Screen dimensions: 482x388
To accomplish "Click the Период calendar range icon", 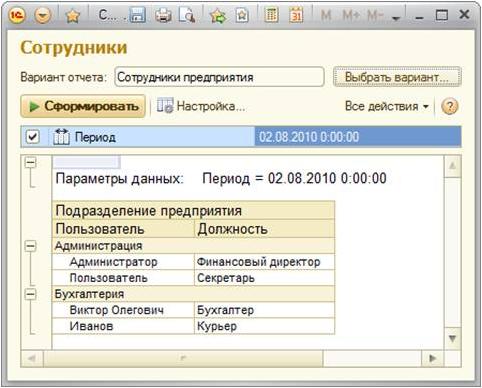I will click(61, 137).
